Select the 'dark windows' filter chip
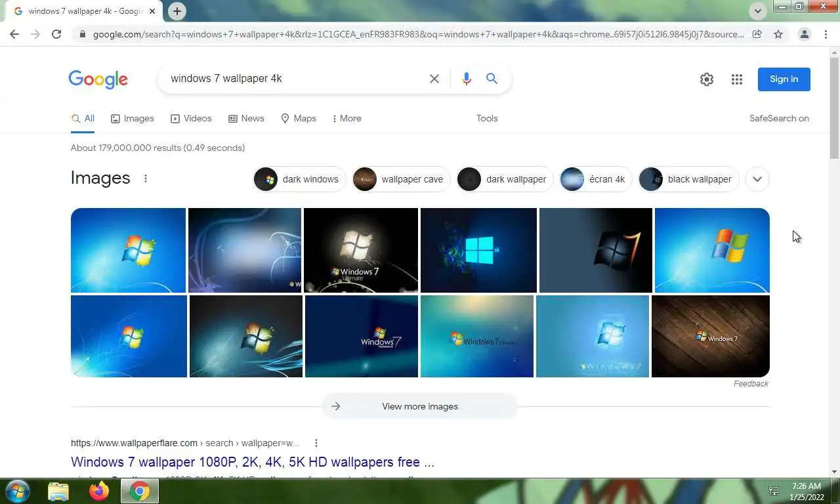 coord(299,179)
